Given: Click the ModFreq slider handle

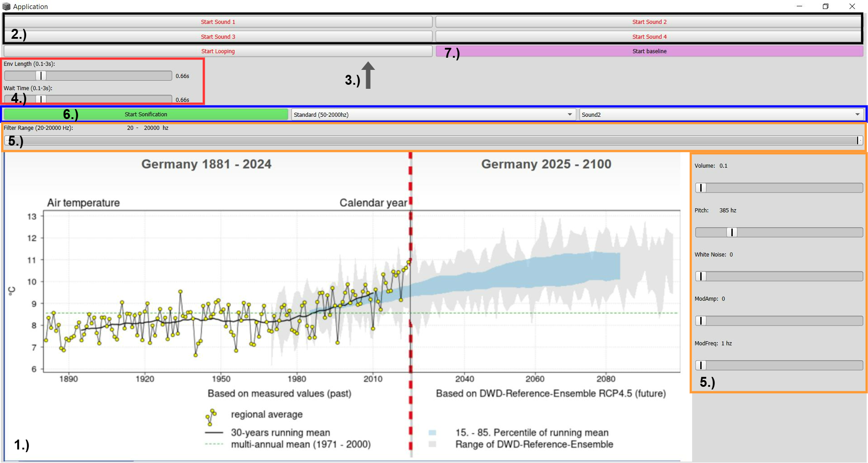Looking at the screenshot, I should [x=701, y=365].
